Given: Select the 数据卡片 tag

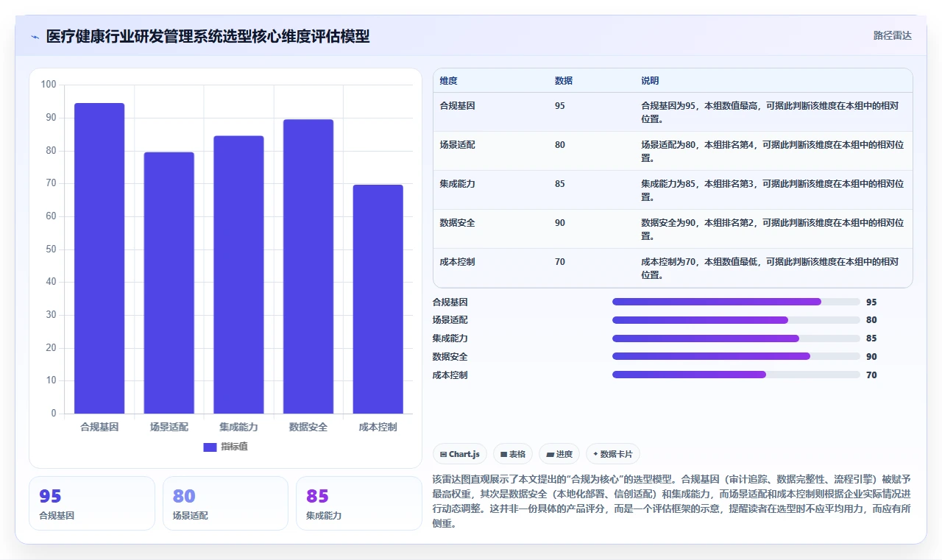Looking at the screenshot, I should pyautogui.click(x=612, y=454).
